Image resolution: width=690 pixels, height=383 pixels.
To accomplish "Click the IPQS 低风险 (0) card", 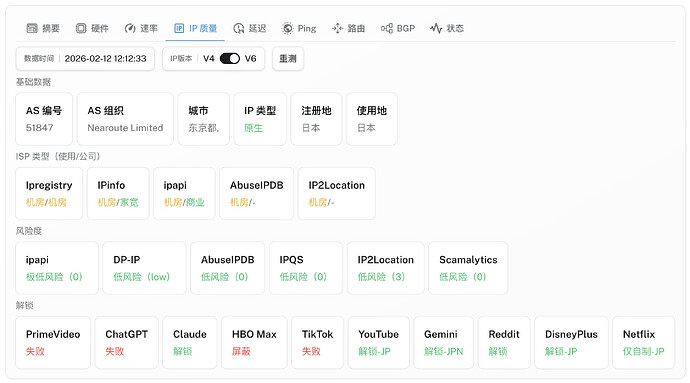I will tap(306, 268).
